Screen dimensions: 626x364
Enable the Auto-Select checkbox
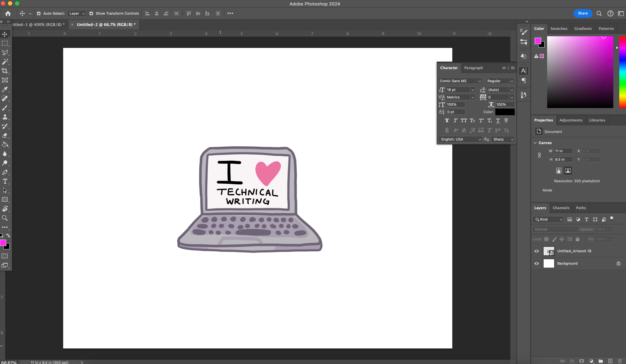[39, 13]
